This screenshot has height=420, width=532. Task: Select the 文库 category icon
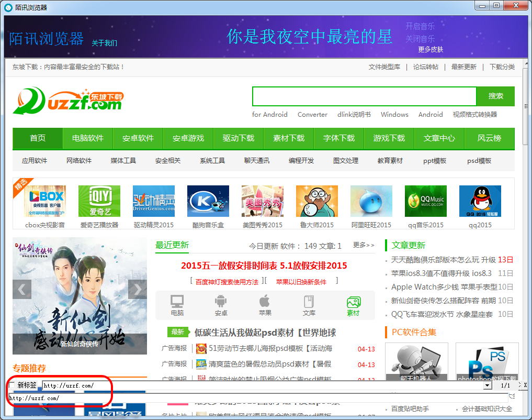pyautogui.click(x=309, y=302)
